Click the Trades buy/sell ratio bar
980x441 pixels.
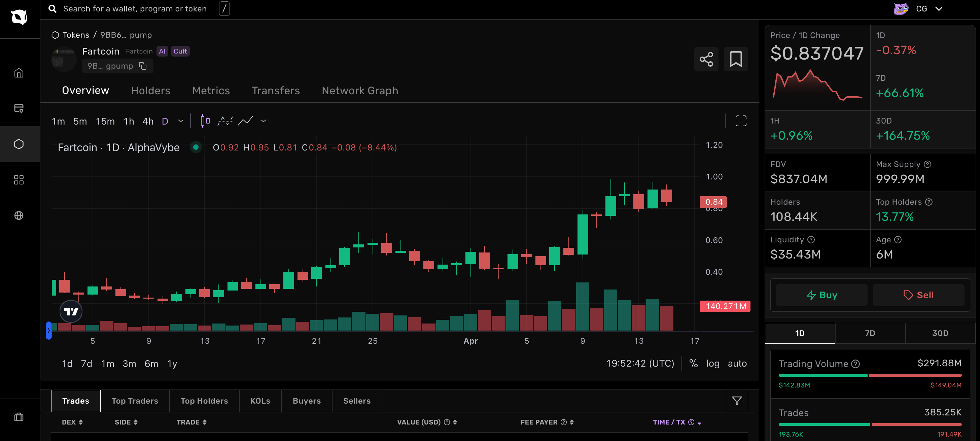point(870,425)
